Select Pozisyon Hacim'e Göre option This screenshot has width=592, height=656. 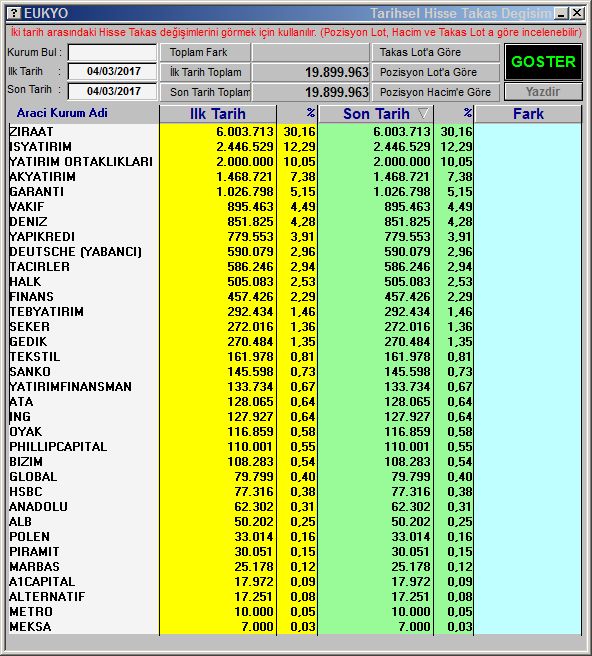[x=436, y=92]
